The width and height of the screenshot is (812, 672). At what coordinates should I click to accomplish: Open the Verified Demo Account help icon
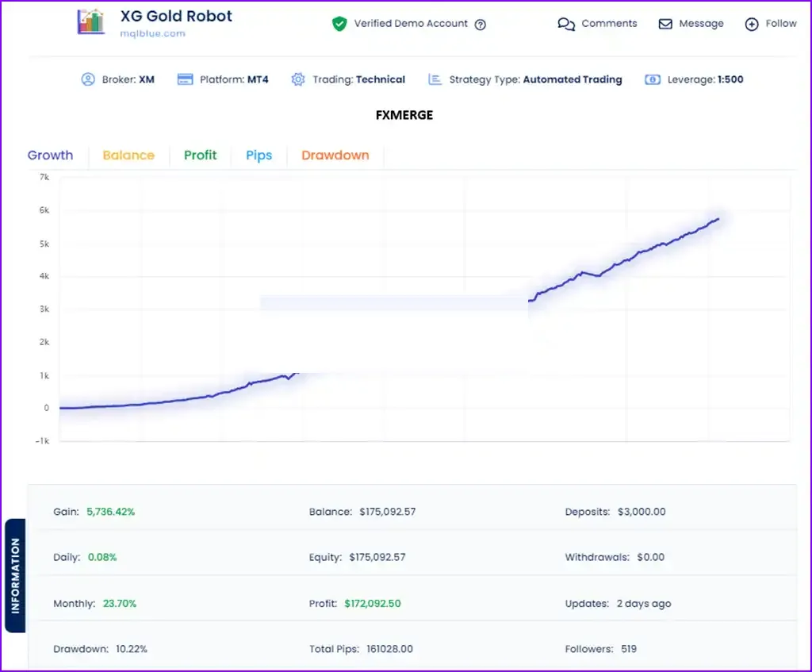click(480, 25)
